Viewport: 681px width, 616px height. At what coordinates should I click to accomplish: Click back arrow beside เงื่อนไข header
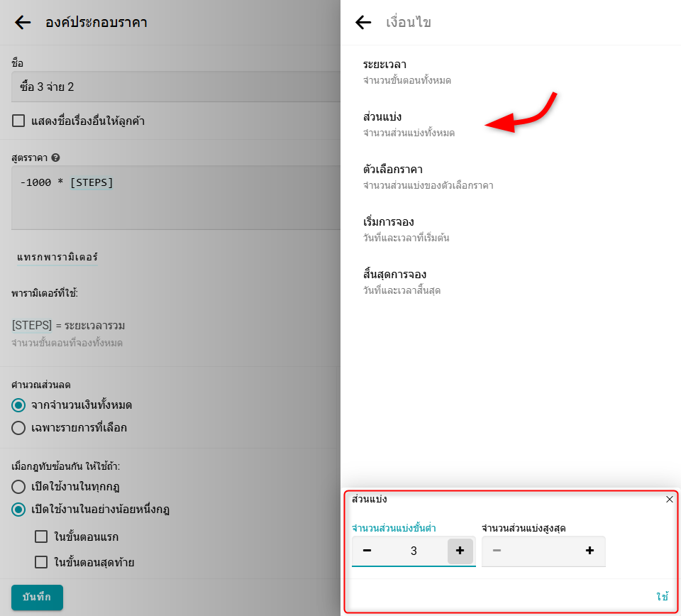363,23
